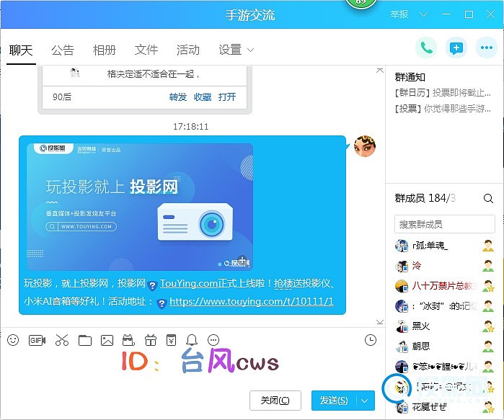
Task: Click the red packet yen icon
Action: point(171,340)
